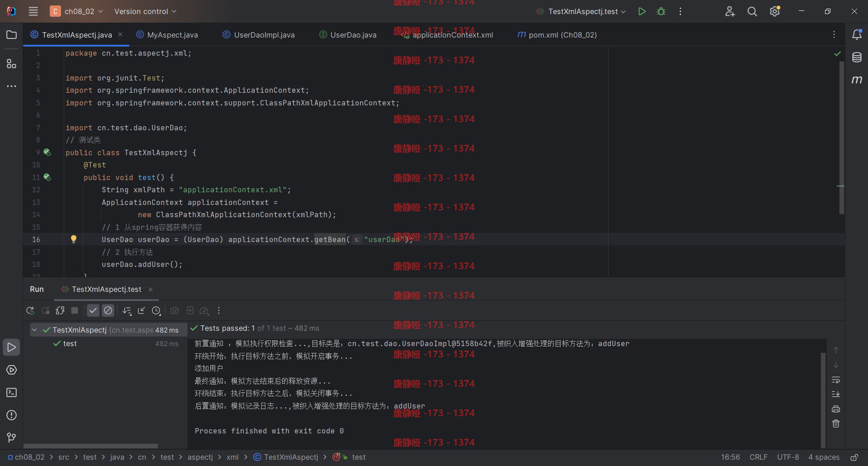Open Project tool window folder icon
Viewport: 868px width, 466px height.
(x=11, y=35)
